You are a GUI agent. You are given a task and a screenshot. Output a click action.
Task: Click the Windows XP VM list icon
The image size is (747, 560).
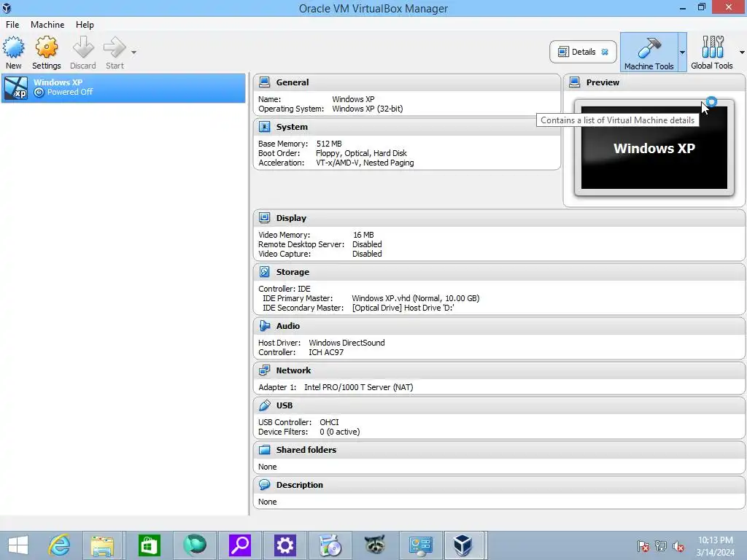[16, 87]
